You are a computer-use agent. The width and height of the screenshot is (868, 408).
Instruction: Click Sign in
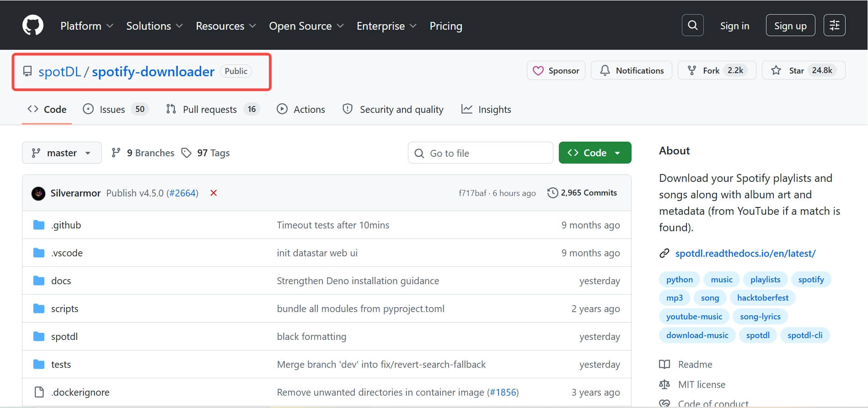point(734,26)
